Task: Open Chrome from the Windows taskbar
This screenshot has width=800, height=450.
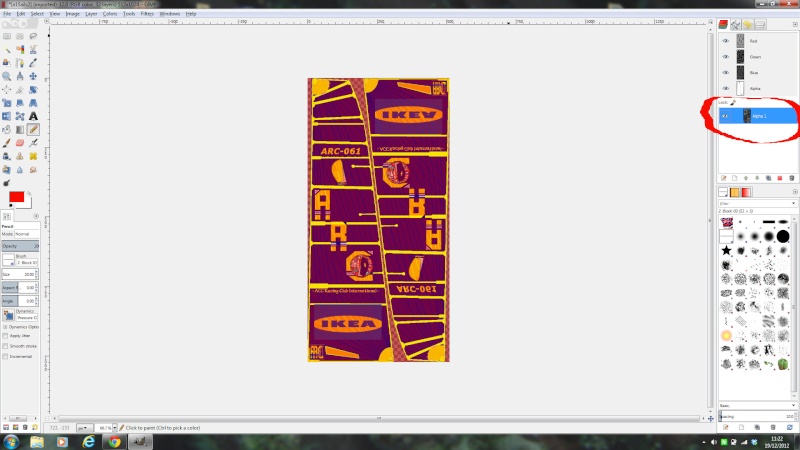Action: coord(114,441)
